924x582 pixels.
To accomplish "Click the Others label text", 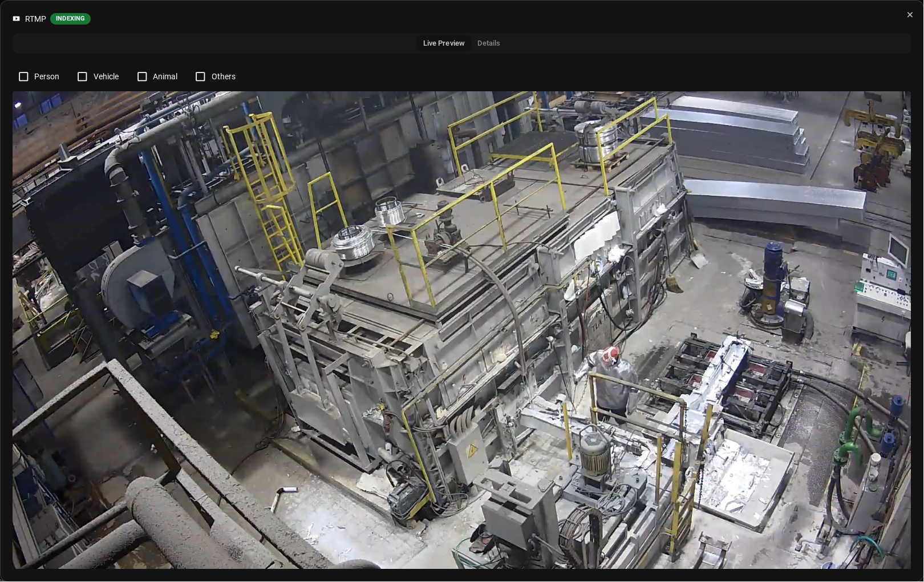I will [x=223, y=76].
